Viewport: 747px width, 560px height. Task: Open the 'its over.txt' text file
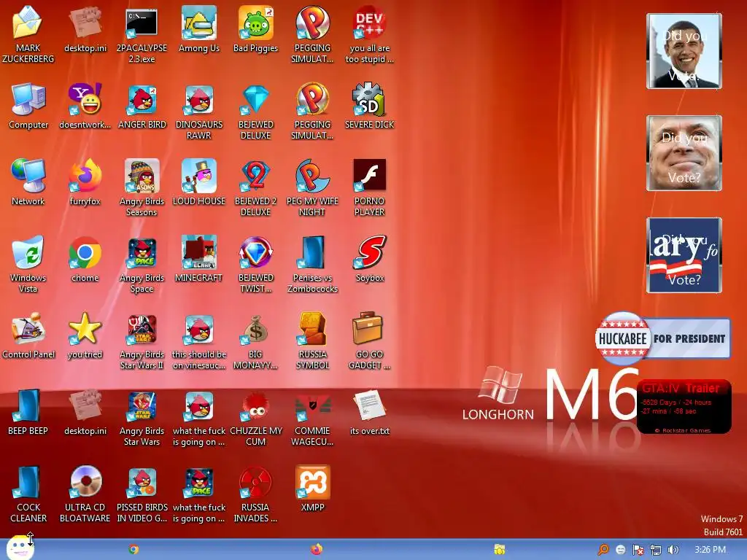[370, 405]
